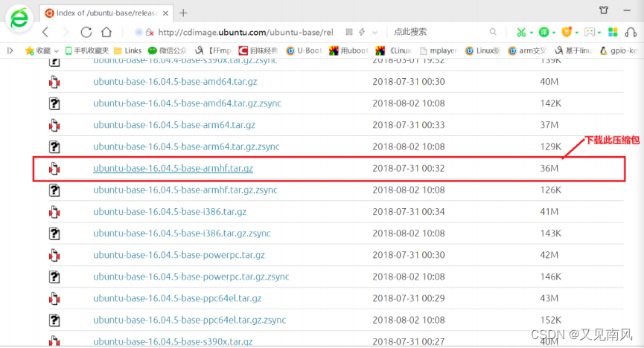Open the picture tool icon
644x348 pixels.
[x=590, y=32]
